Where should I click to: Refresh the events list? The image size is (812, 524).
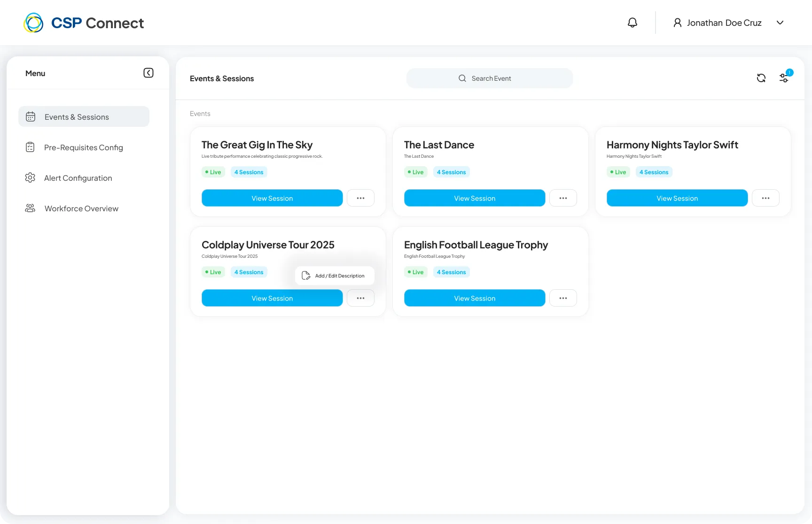[761, 78]
